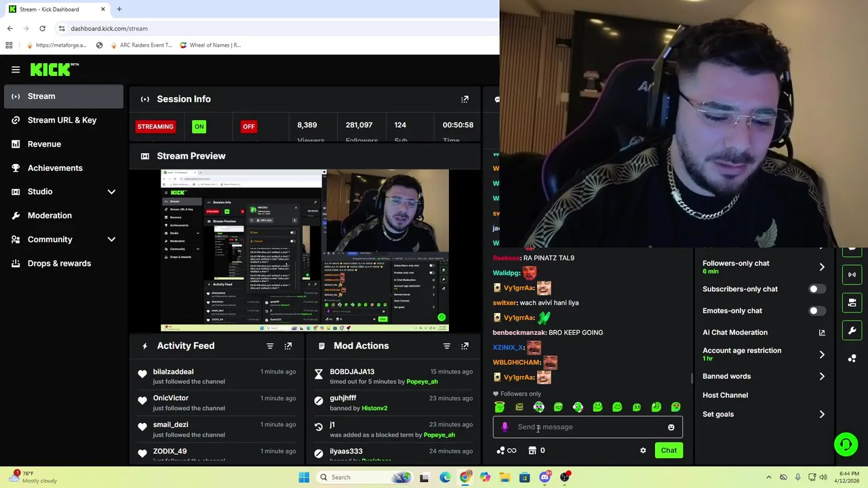The image size is (868, 488).
Task: Click the Windows taskbar Search box
Action: pyautogui.click(x=363, y=477)
